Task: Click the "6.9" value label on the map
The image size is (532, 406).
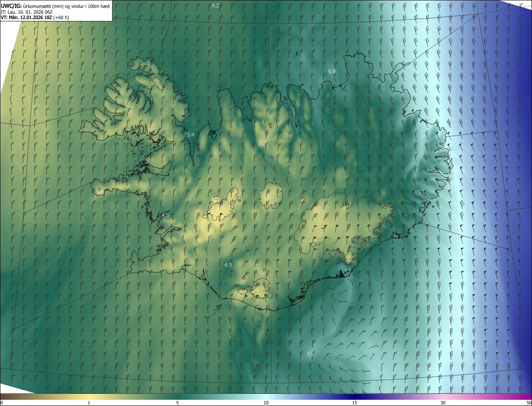Action: pyautogui.click(x=332, y=71)
